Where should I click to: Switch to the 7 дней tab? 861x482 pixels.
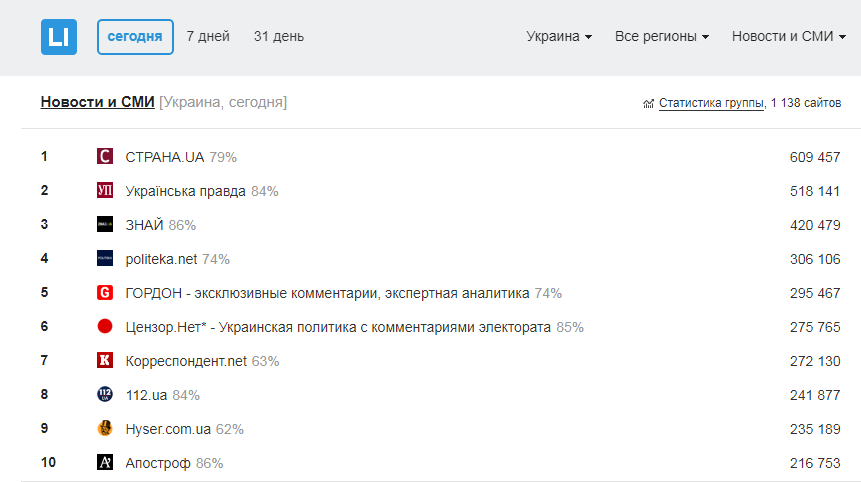click(208, 37)
